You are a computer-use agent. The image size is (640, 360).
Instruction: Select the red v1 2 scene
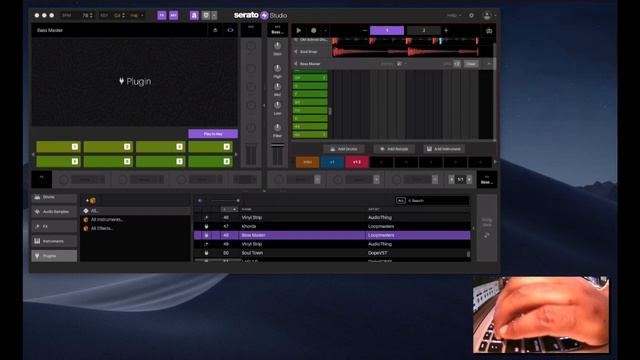[357, 162]
